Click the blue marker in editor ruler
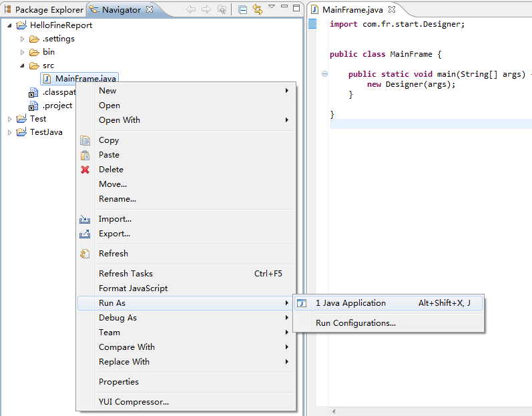 coord(312,24)
